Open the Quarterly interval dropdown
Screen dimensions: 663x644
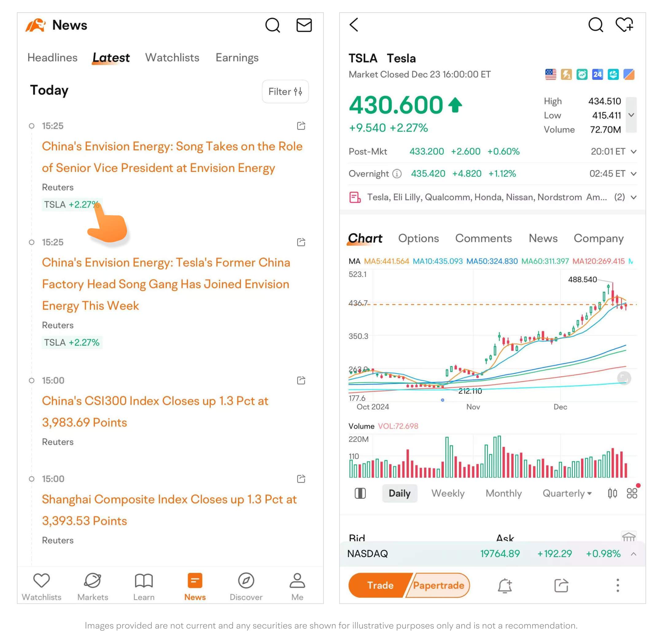point(567,493)
